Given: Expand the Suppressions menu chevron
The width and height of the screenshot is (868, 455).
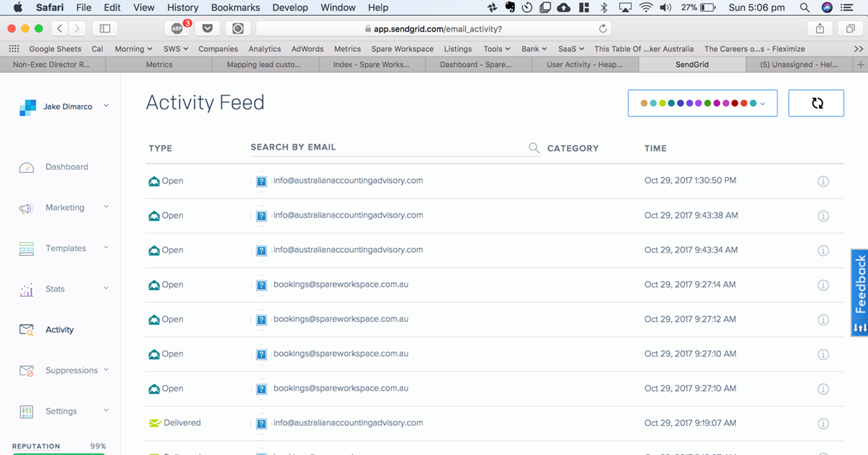Looking at the screenshot, I should click(106, 370).
